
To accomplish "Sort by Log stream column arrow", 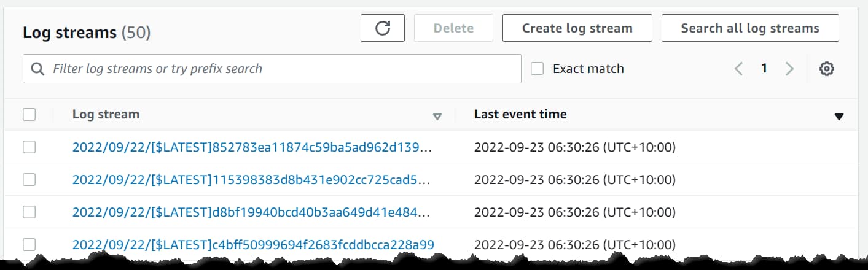I will (x=437, y=116).
